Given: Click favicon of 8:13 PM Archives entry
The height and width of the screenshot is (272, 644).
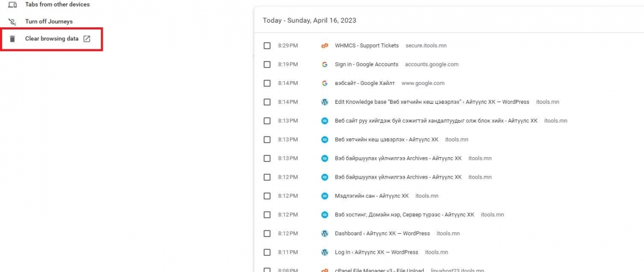Looking at the screenshot, I should click(x=324, y=158).
